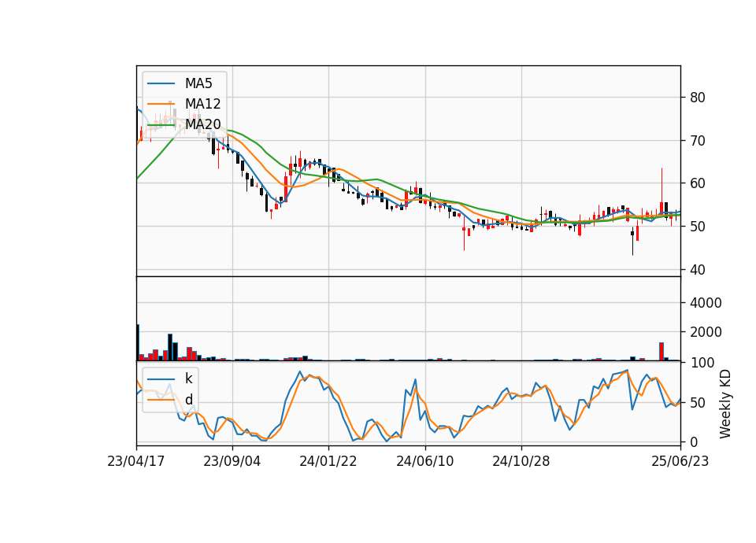
Task: Click the tall red volume bar near June 2025
Action: point(661,352)
